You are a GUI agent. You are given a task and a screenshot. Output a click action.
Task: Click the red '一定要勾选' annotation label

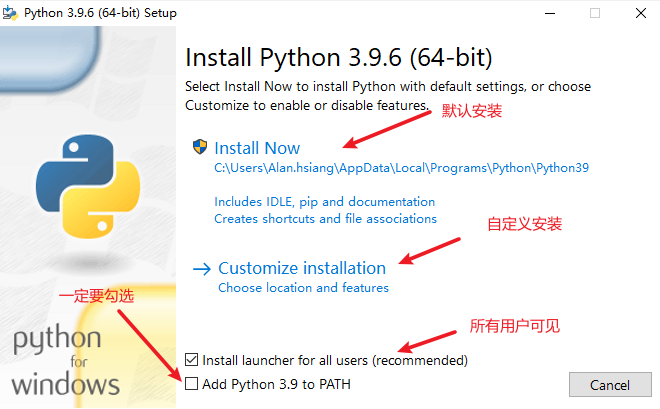[96, 296]
